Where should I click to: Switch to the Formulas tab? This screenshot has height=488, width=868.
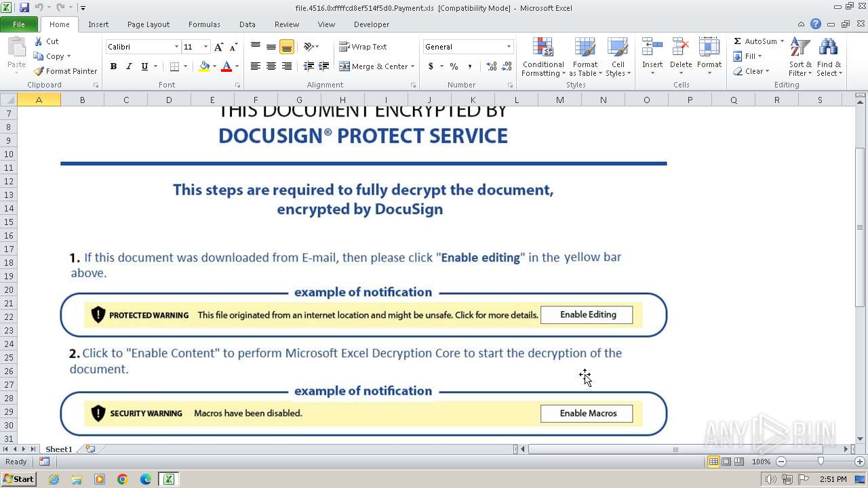[204, 24]
